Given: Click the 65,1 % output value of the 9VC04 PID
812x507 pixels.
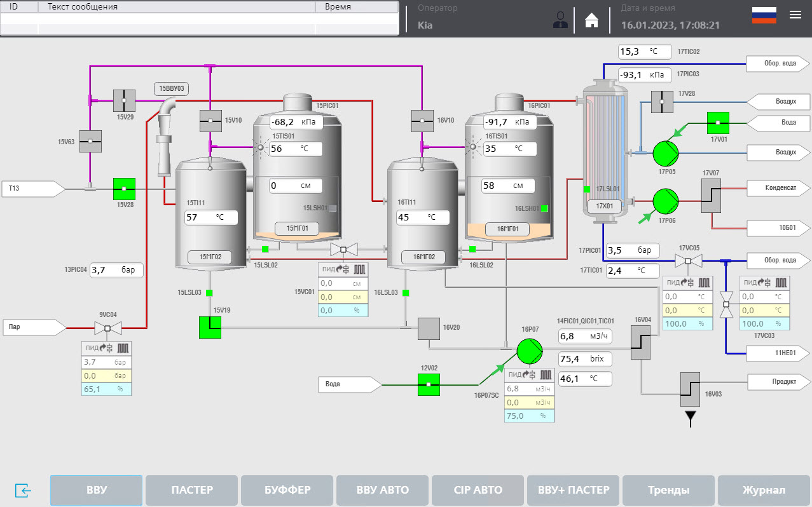Looking at the screenshot, I should (106, 389).
